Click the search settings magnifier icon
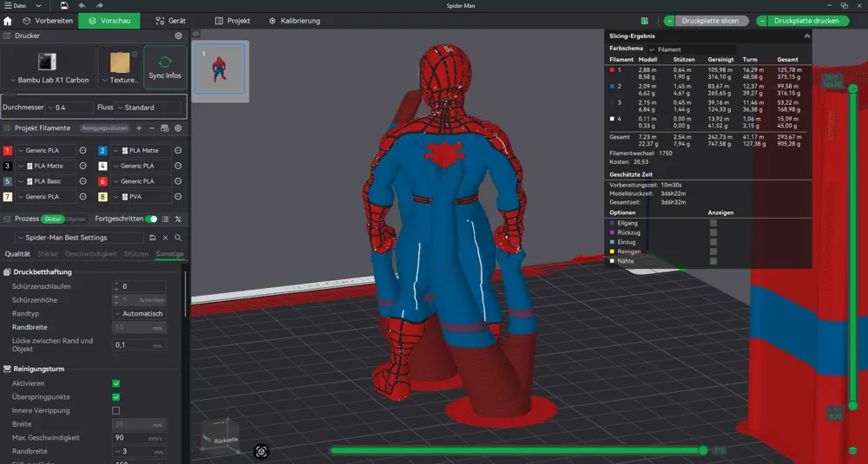 pyautogui.click(x=178, y=238)
